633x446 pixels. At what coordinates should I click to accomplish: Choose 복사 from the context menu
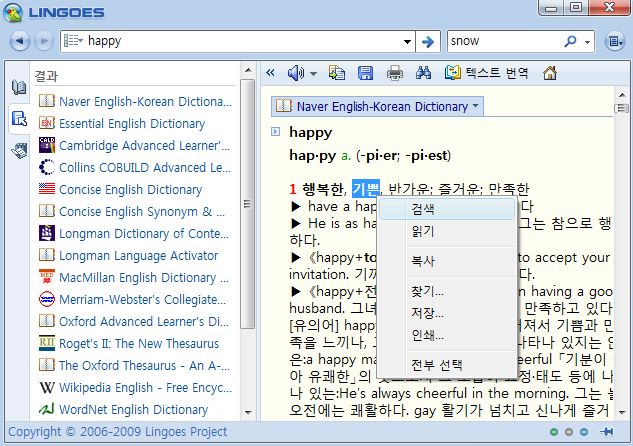pyautogui.click(x=447, y=261)
